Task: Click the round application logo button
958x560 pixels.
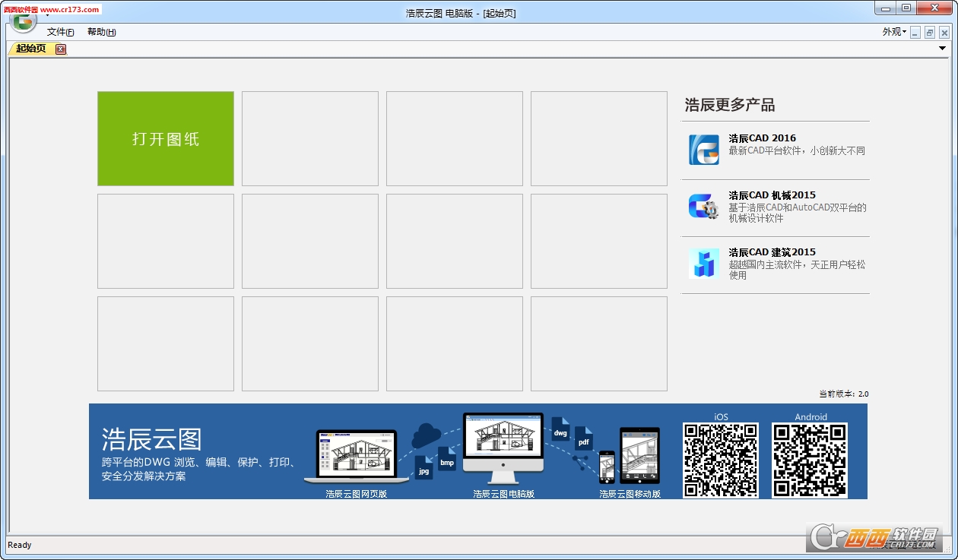Action: click(24, 21)
